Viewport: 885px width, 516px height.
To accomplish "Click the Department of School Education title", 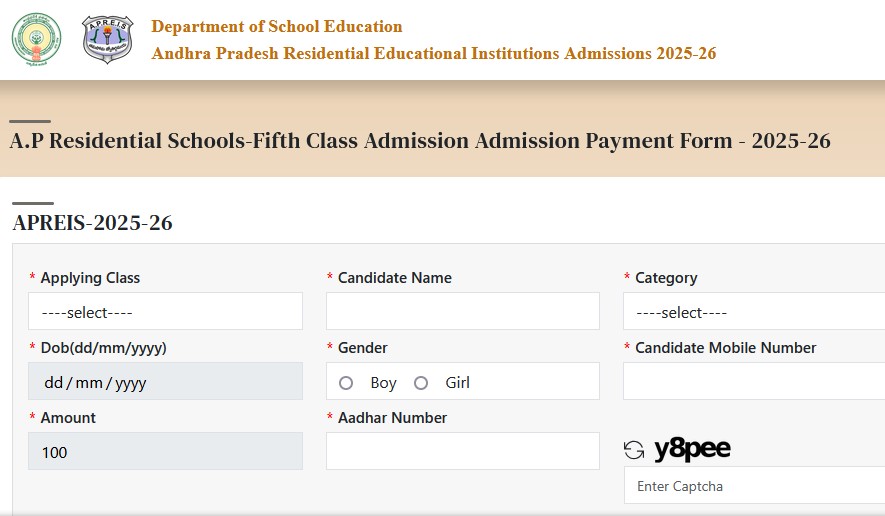I will coord(277,27).
